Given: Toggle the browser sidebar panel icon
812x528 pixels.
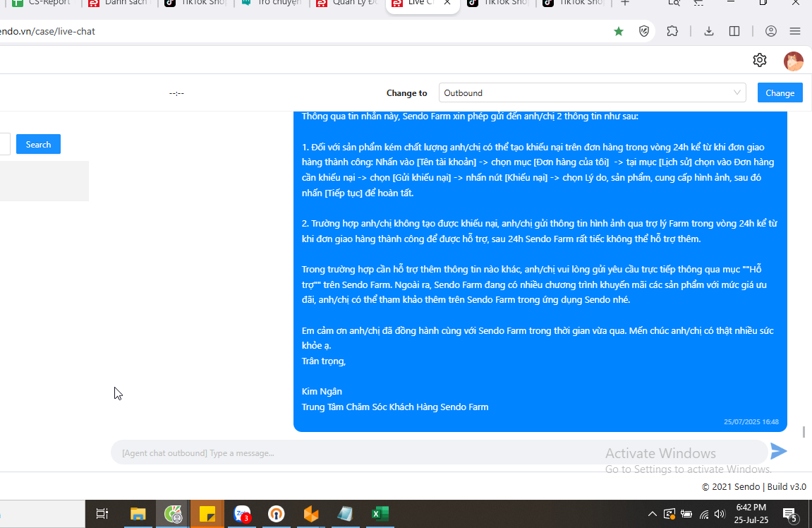Looking at the screenshot, I should click(734, 31).
